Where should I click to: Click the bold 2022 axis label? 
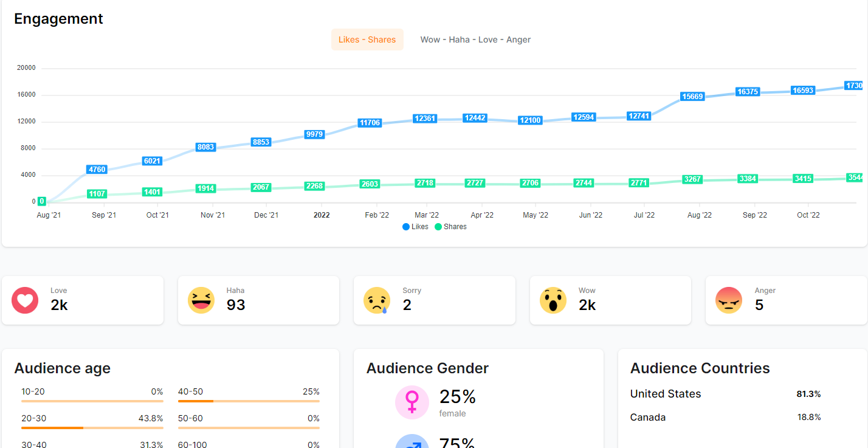(322, 215)
